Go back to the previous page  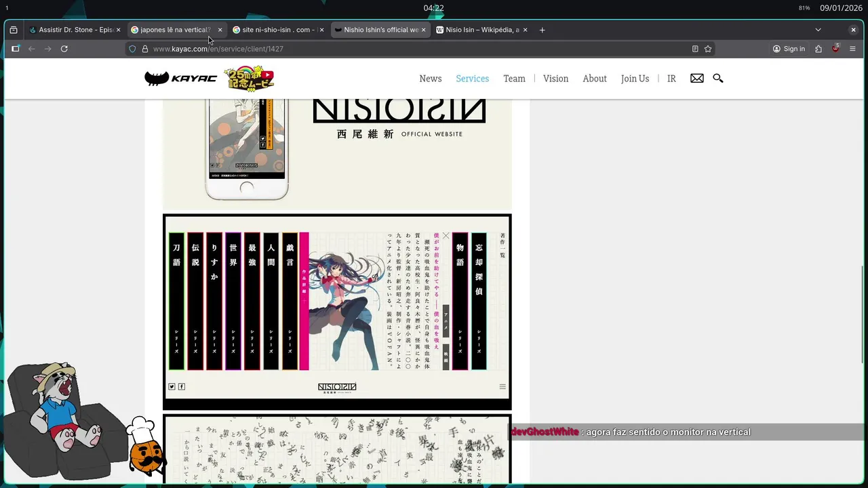coord(31,49)
